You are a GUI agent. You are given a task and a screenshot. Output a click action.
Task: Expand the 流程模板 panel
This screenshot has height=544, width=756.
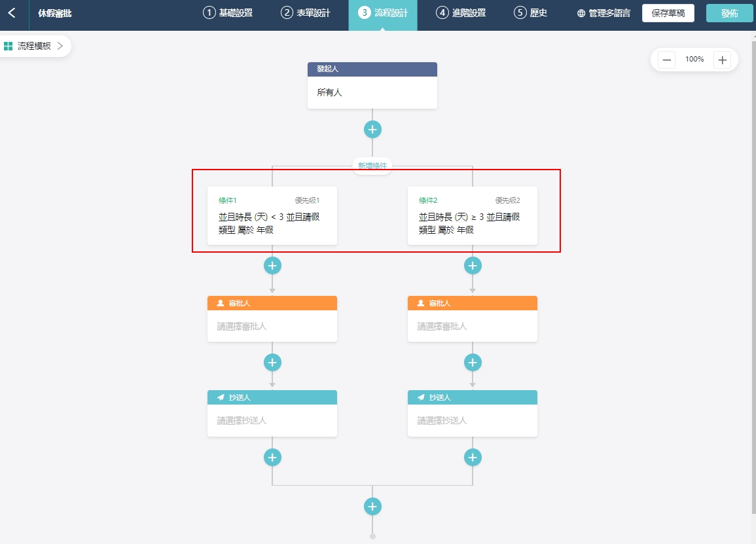(x=34, y=46)
